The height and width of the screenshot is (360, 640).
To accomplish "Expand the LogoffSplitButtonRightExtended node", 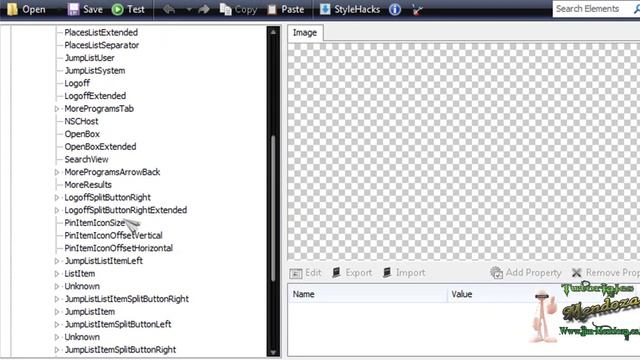I will [57, 210].
